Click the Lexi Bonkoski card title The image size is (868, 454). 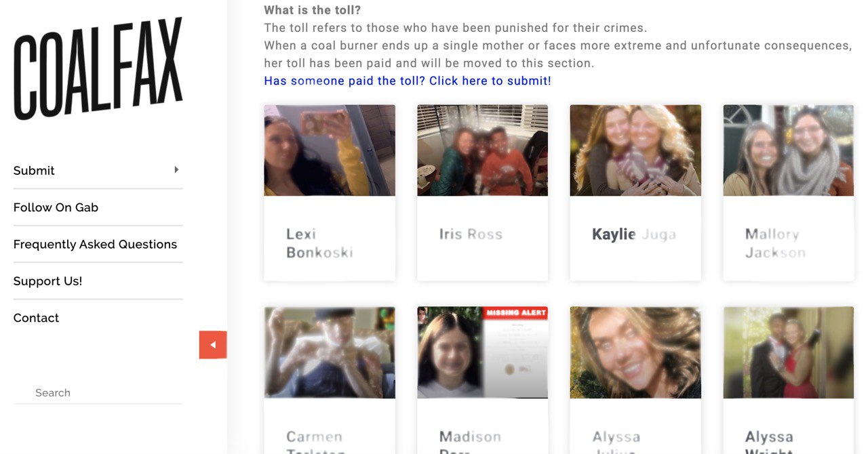pyautogui.click(x=319, y=243)
